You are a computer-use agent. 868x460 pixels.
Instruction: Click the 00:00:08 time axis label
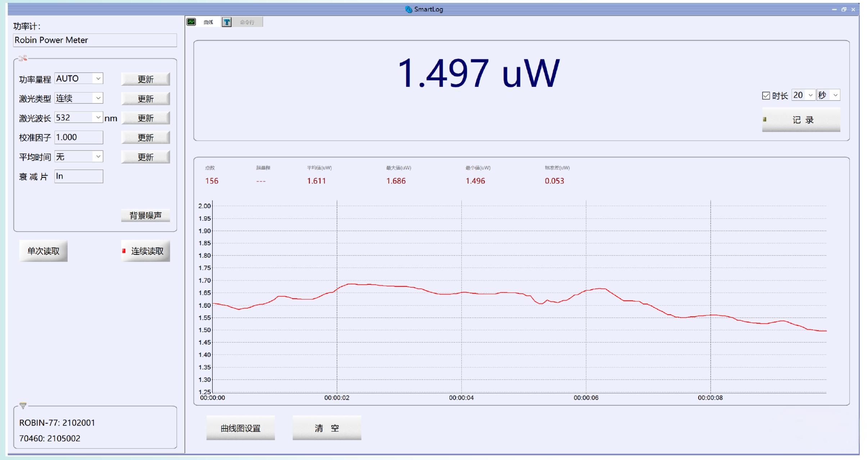tap(710, 398)
